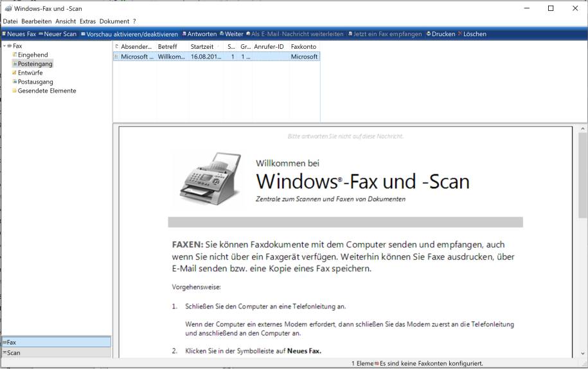Click Jetzt ein Fax empfangen
Screen dimensions: 588x369
click(385, 33)
